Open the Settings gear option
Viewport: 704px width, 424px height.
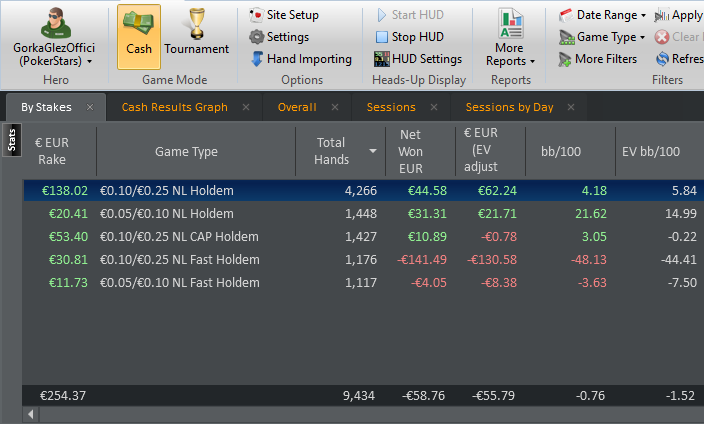(279, 37)
